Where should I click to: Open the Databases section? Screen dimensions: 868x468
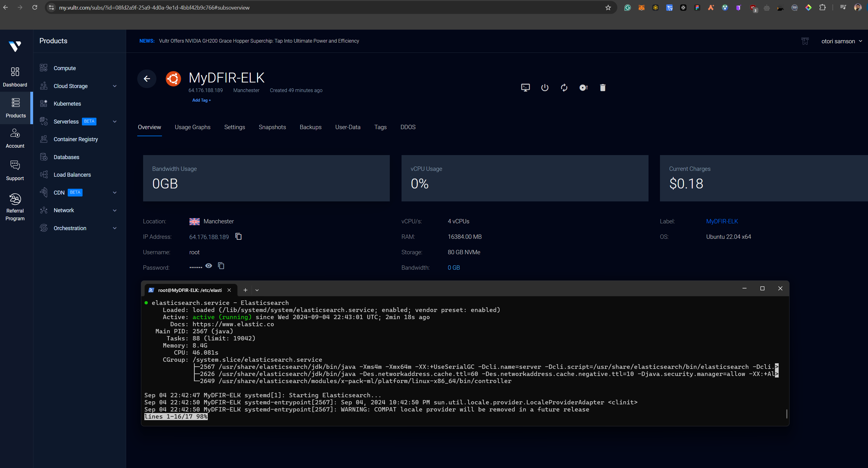tap(67, 157)
